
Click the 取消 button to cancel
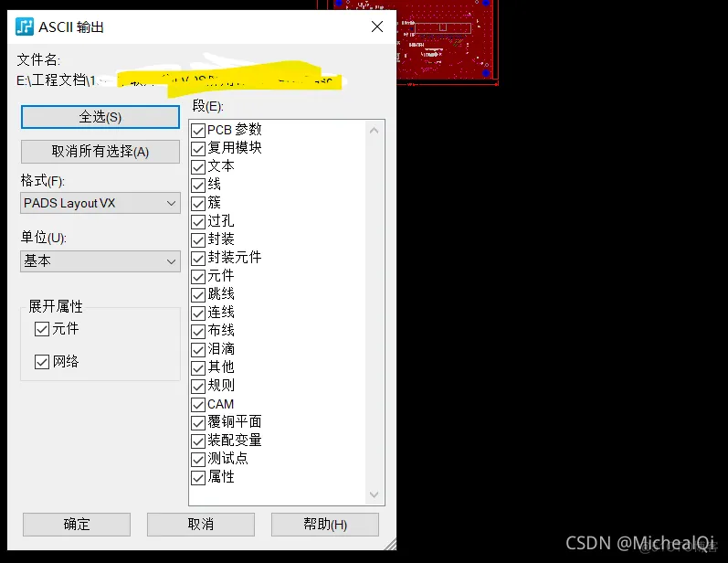tap(201, 525)
